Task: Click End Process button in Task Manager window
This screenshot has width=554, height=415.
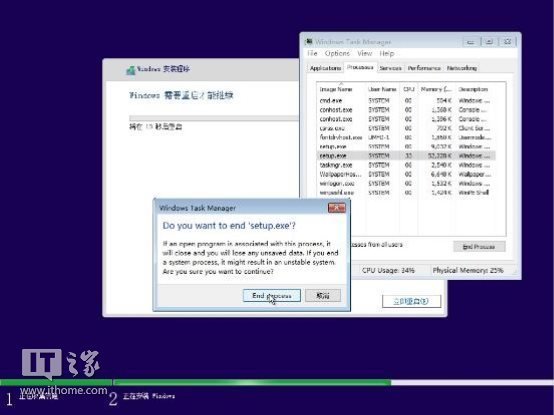Action: tap(479, 247)
